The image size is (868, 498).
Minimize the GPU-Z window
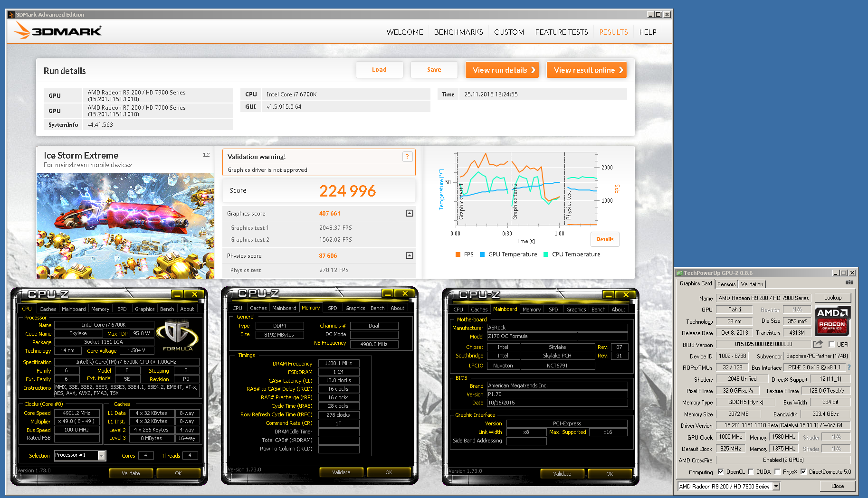click(x=836, y=273)
